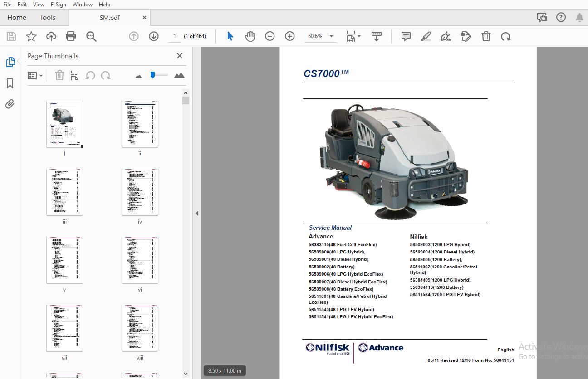Go to previous page arrow
Screen dimensions: 588x379
[134, 36]
